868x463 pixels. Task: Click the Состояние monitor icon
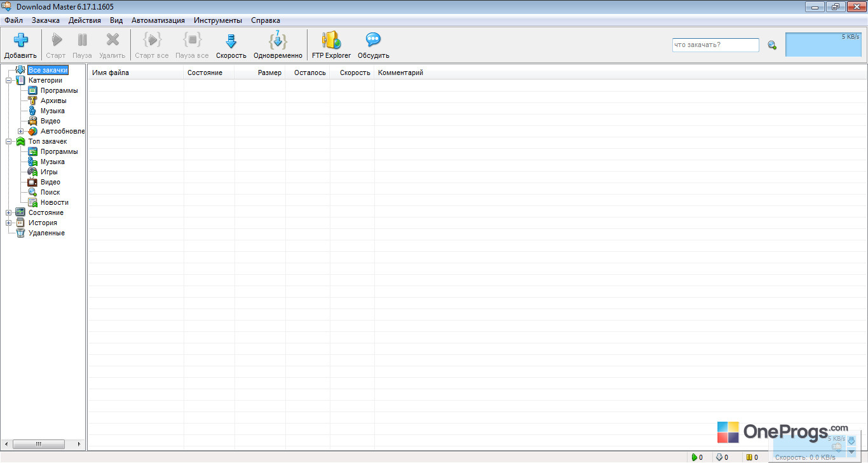pos(20,212)
